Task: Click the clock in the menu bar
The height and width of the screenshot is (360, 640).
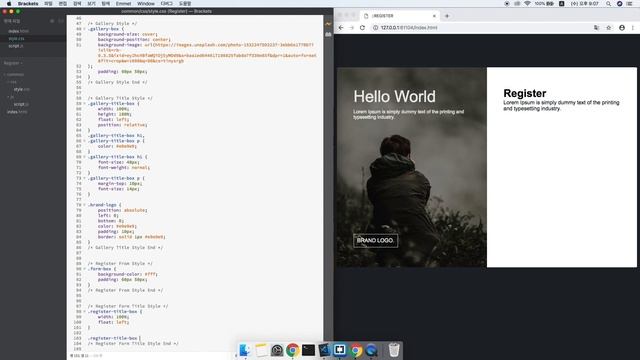Action: pos(584,4)
